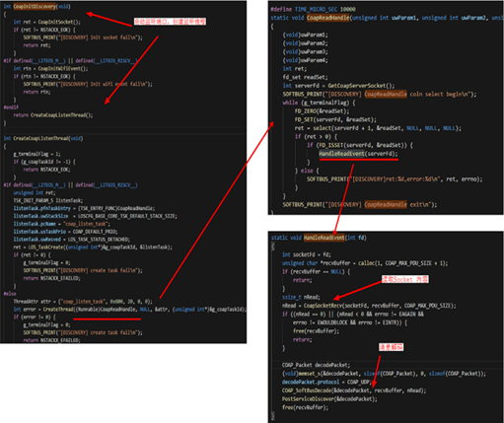Click the 'int CreateCoapListenThread(void)' definition

(x=43, y=138)
